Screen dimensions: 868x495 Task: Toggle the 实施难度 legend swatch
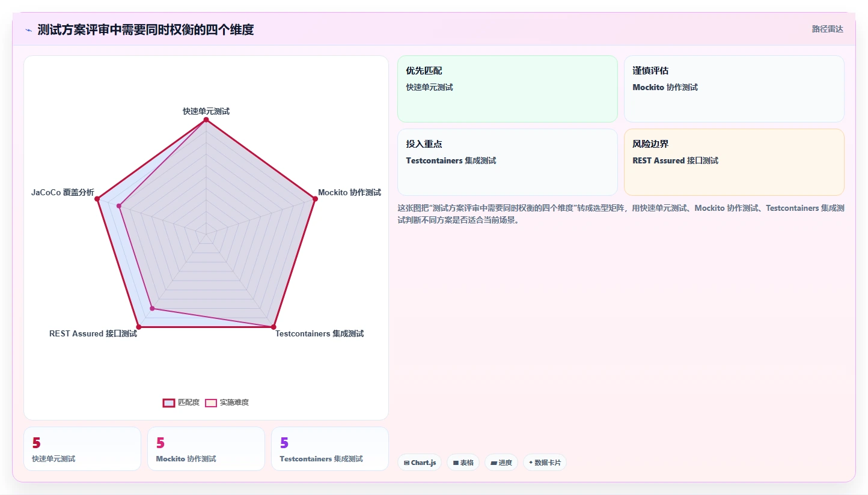[x=211, y=402]
